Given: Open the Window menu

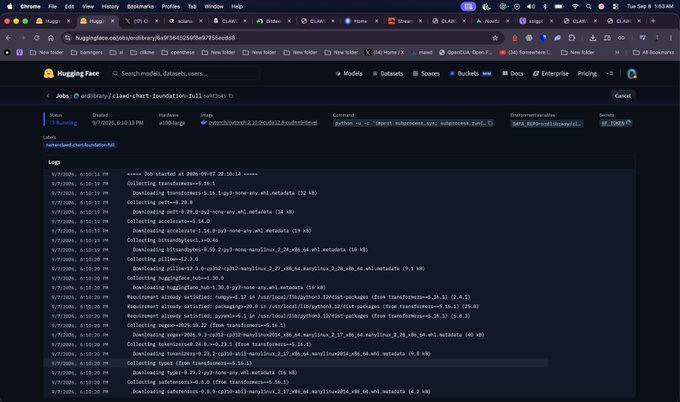Looking at the screenshot, I should pos(213,7).
